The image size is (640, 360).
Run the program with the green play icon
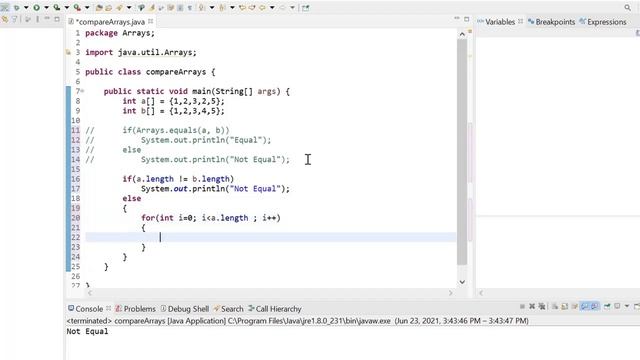click(x=36, y=8)
